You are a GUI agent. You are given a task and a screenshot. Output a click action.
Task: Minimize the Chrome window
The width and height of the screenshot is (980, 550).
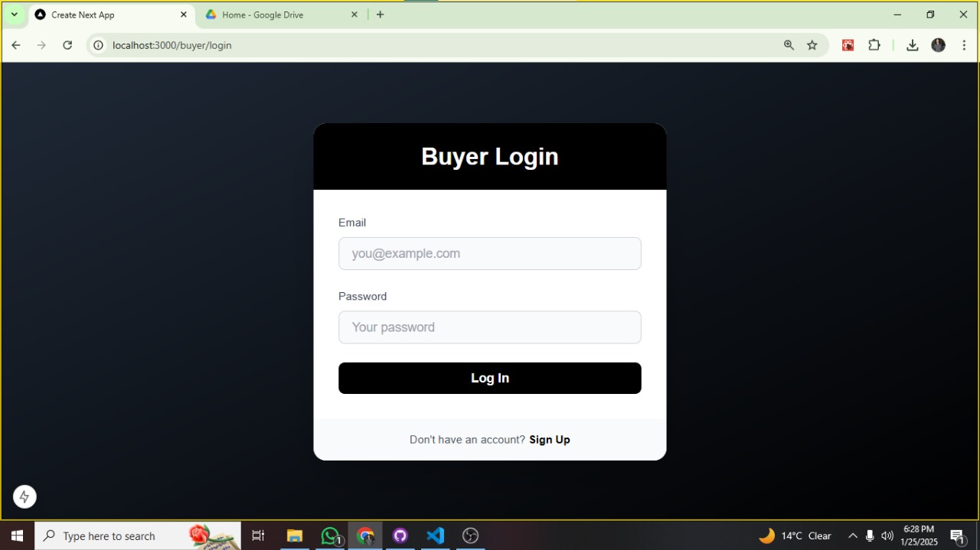click(897, 15)
